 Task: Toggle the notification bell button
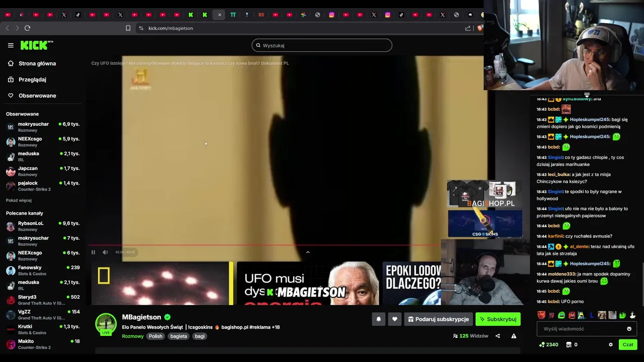point(379,319)
